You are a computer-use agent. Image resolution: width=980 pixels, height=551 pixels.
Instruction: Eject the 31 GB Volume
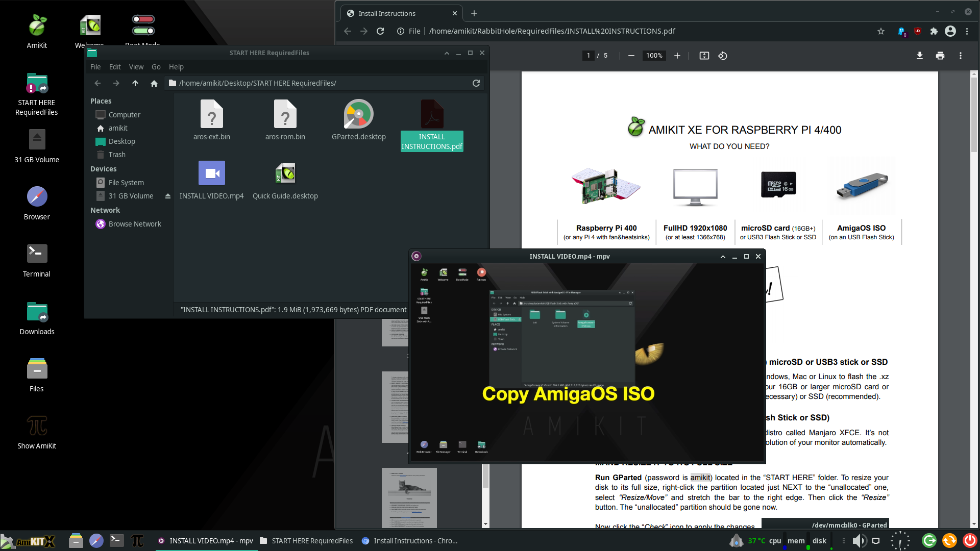click(167, 196)
